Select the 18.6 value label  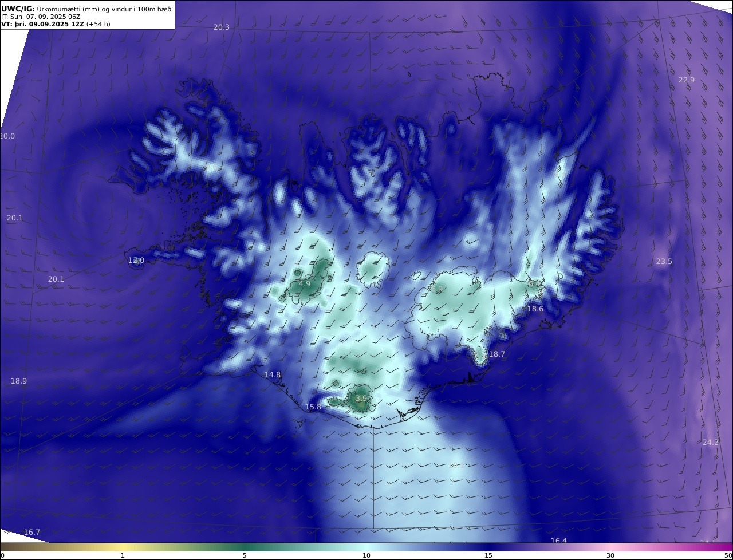pyautogui.click(x=535, y=309)
